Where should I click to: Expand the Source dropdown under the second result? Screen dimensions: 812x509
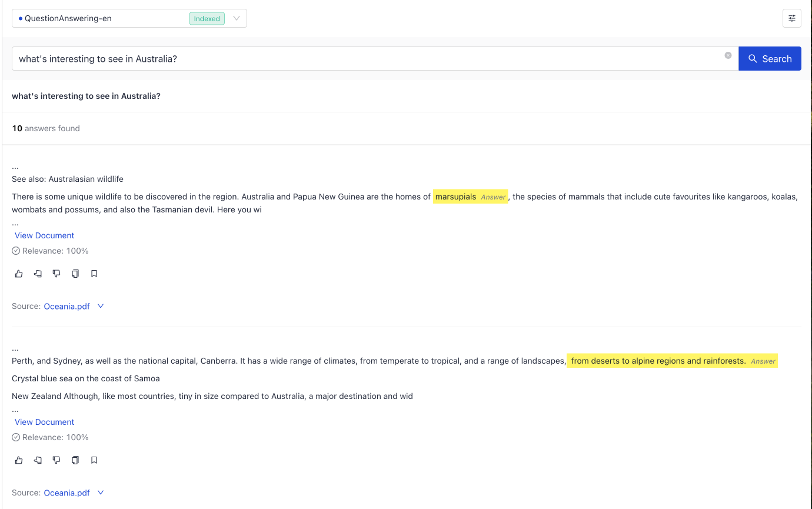[x=101, y=493]
